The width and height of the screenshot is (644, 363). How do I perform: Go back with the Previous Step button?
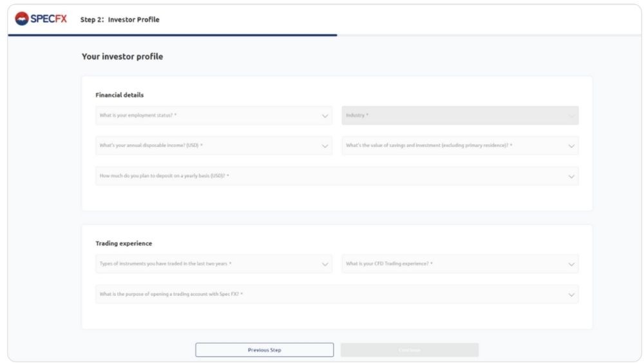(265, 350)
